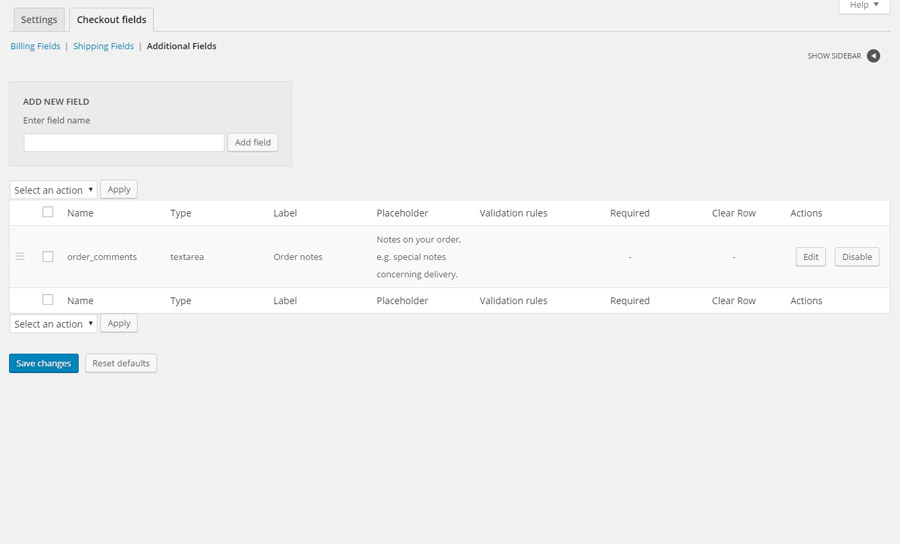Screen dimensions: 900x544
Task: Select the Checkout fields tab
Action: coord(111,20)
